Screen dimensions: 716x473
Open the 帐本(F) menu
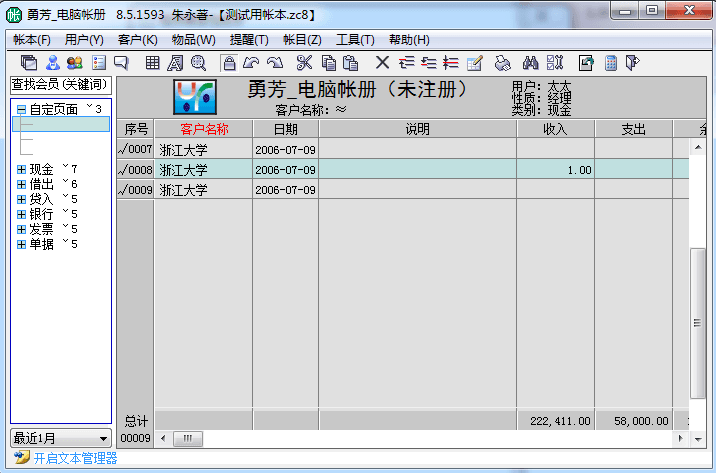click(32, 40)
